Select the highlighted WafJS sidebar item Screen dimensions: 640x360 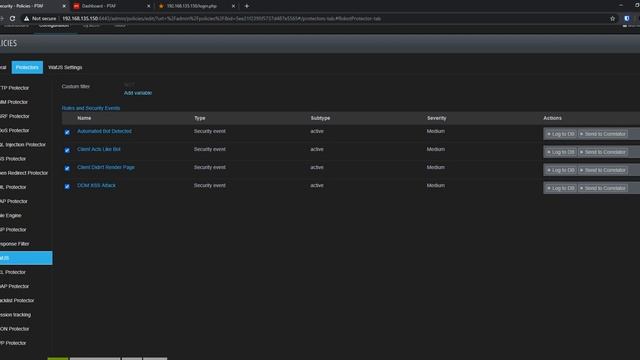coord(25,258)
